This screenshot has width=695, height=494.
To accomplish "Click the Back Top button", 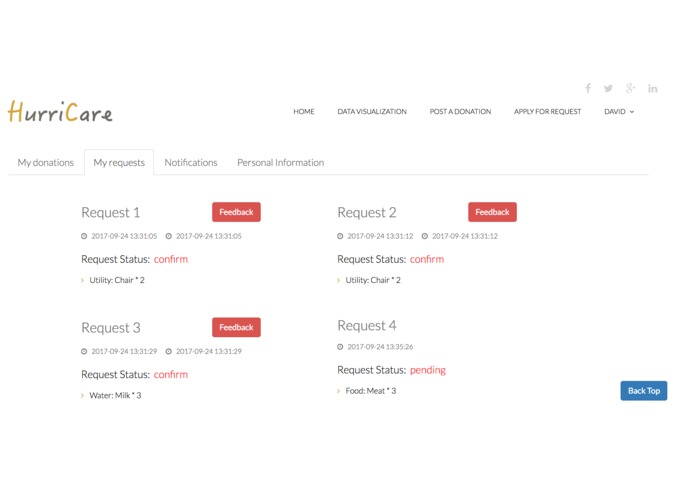I will tap(644, 391).
